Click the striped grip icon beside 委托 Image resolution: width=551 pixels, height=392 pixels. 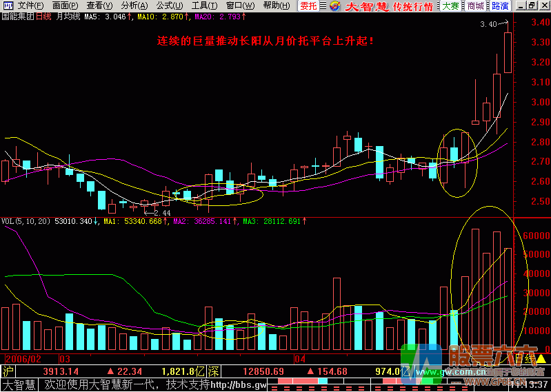[x=323, y=6]
